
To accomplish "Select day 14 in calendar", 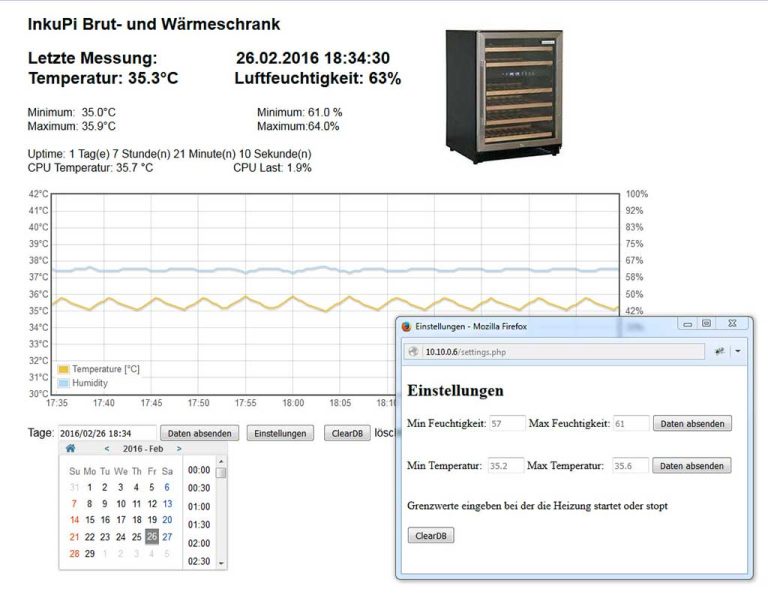I will click(74, 520).
